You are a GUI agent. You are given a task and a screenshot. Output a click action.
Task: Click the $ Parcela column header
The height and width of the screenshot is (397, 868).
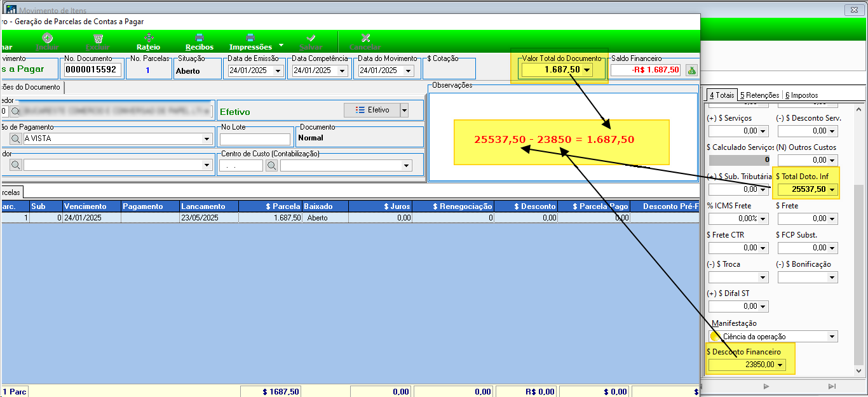click(x=271, y=206)
